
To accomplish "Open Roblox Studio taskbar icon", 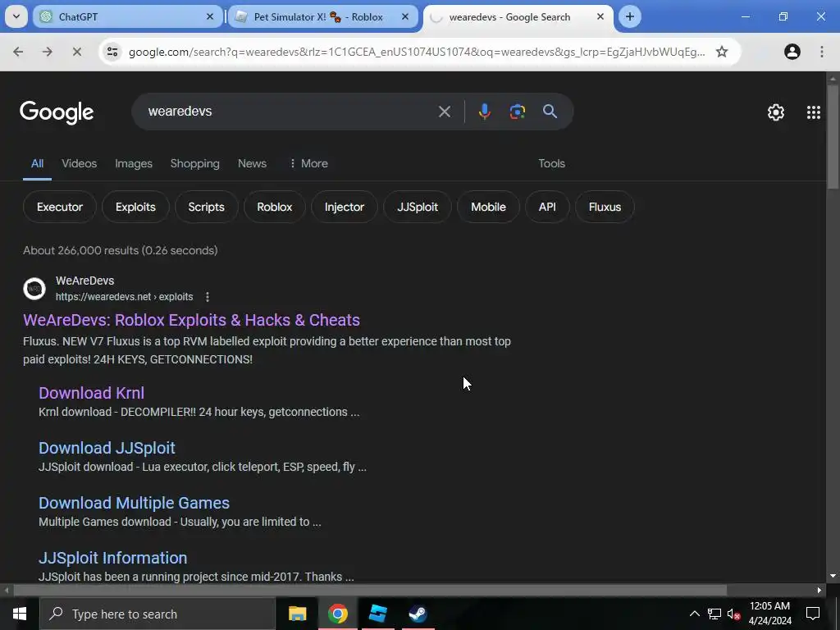I will pyautogui.click(x=377, y=614).
